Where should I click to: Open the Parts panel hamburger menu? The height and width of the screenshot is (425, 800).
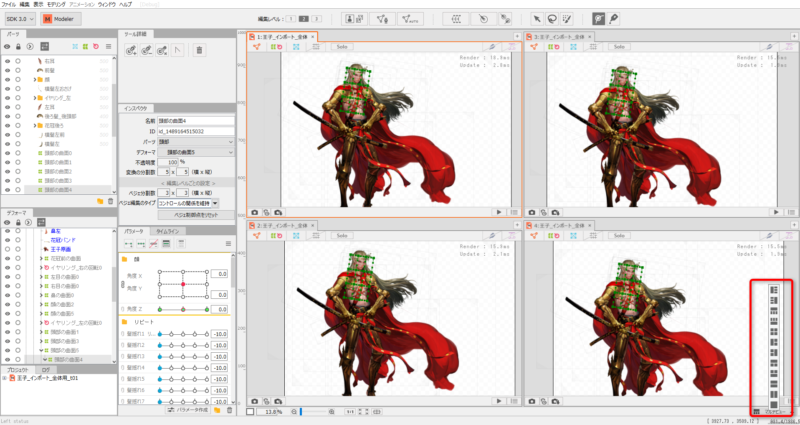[108, 46]
